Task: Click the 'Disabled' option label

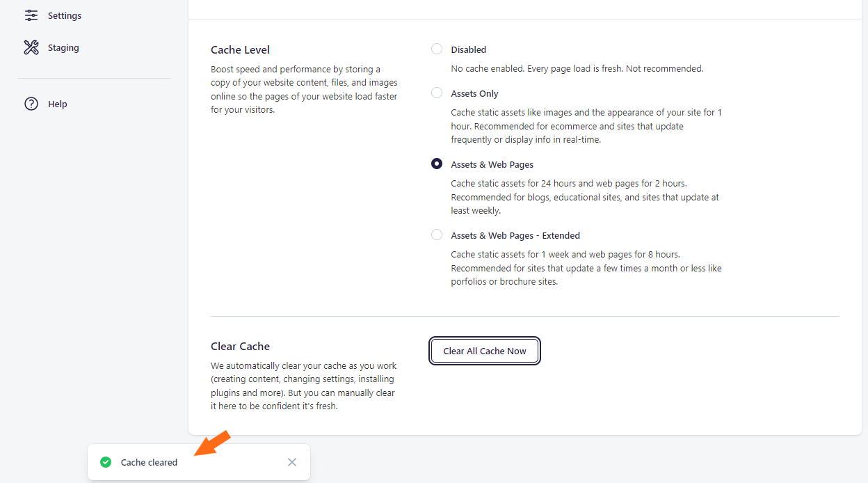Action: tap(468, 49)
